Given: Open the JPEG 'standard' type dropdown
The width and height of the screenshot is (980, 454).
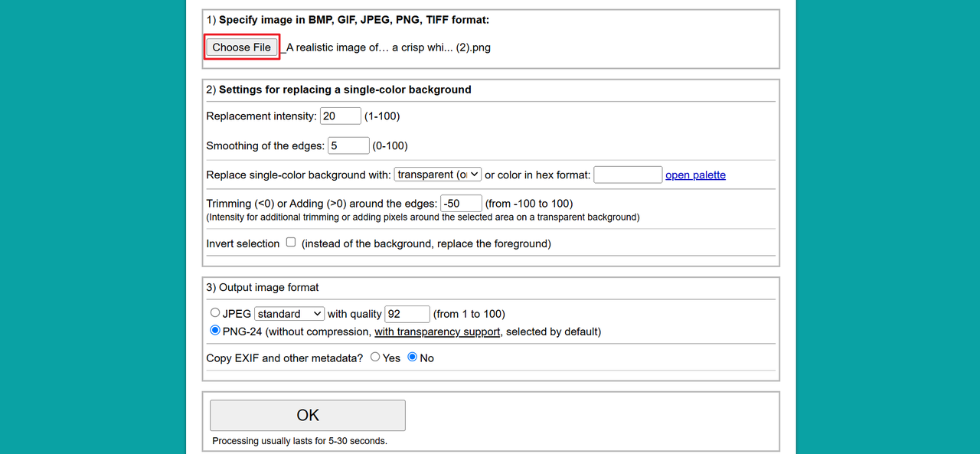Looking at the screenshot, I should (x=289, y=314).
